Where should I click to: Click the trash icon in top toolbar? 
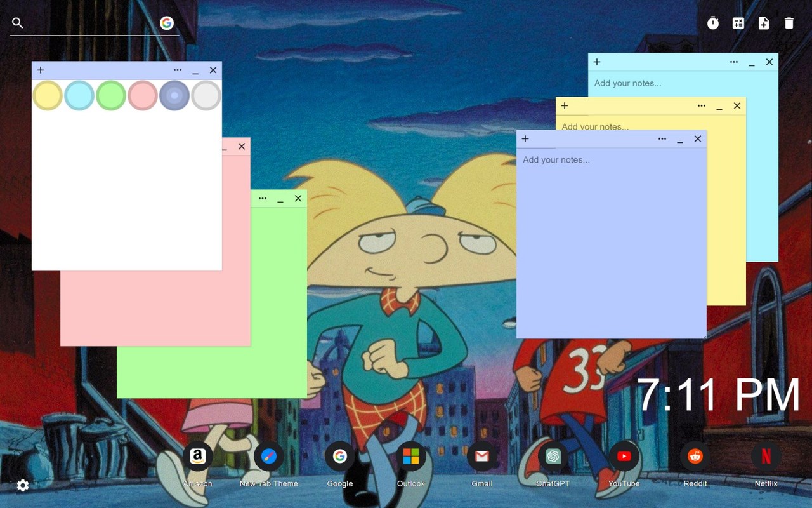[789, 23]
